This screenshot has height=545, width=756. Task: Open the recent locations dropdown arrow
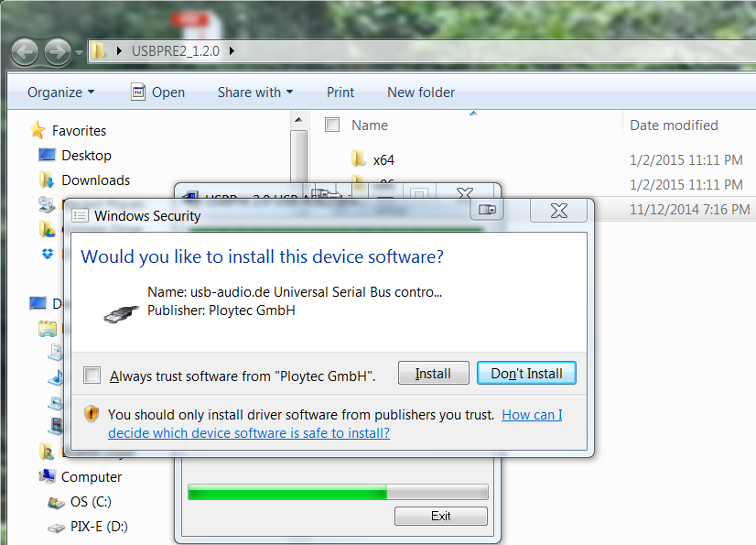79,51
